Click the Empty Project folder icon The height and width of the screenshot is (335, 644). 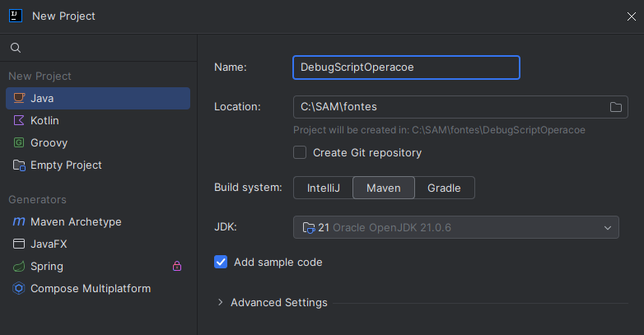point(19,165)
